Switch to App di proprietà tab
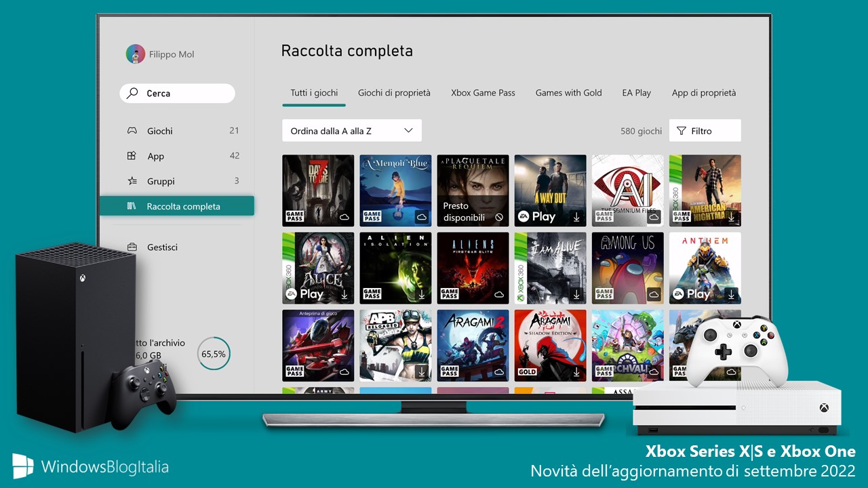This screenshot has height=488, width=868. click(703, 93)
